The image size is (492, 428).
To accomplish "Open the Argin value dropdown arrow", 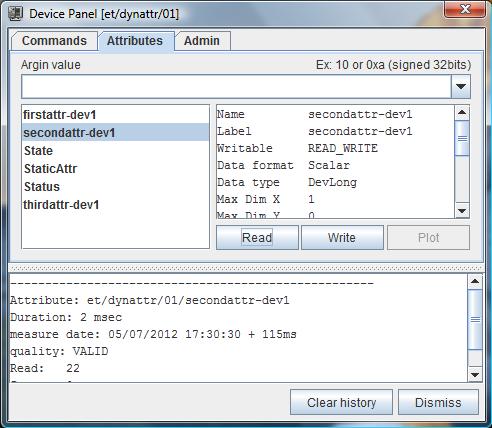I will pos(461,87).
